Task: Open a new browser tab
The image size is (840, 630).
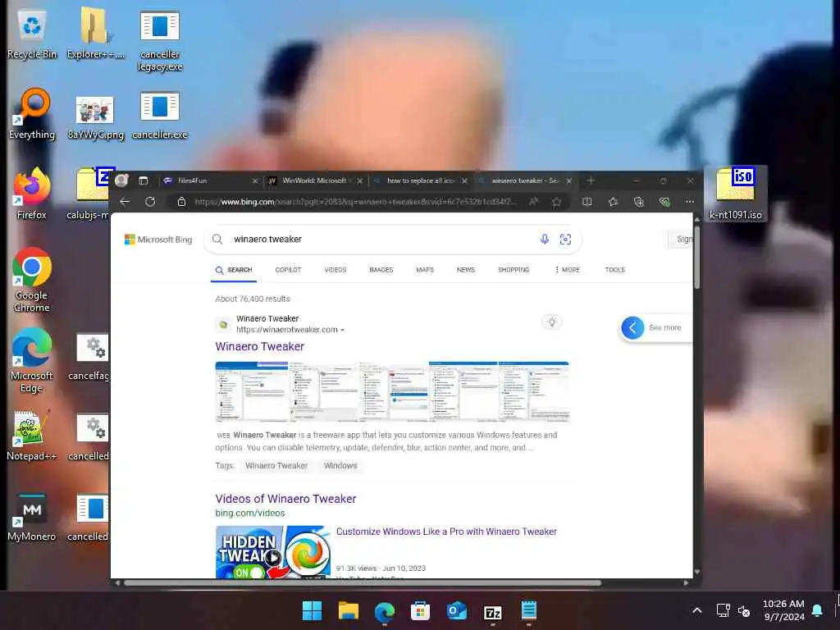Action: [591, 180]
